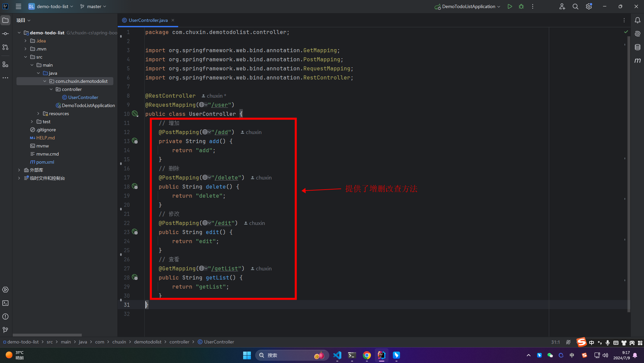This screenshot has width=644, height=363.
Task: Click gutter endpoint icon on line 18
Action: click(x=135, y=187)
